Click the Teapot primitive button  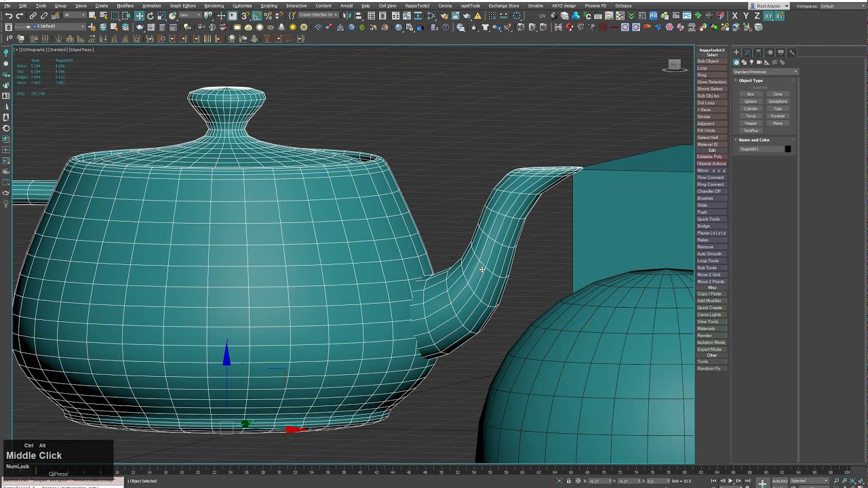(x=751, y=123)
